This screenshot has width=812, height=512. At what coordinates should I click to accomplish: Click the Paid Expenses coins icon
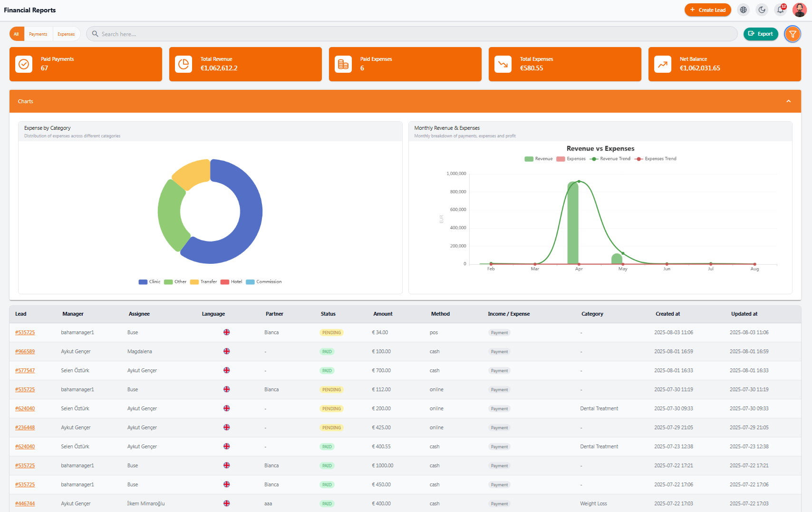click(343, 64)
